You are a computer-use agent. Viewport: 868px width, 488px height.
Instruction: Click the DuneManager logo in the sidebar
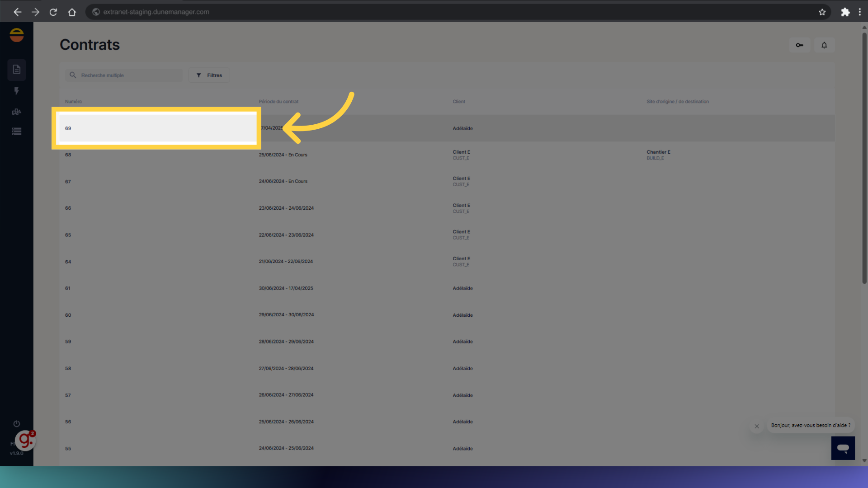coord(17,35)
